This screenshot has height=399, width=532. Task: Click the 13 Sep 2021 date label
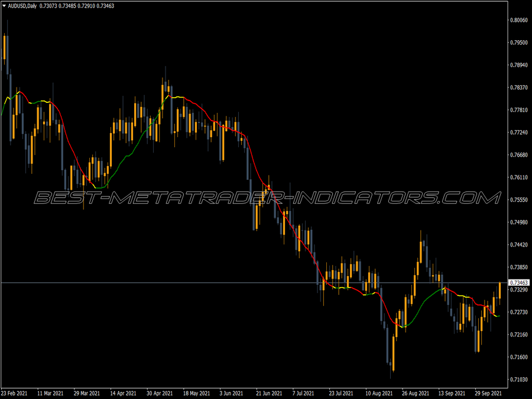[452, 393]
